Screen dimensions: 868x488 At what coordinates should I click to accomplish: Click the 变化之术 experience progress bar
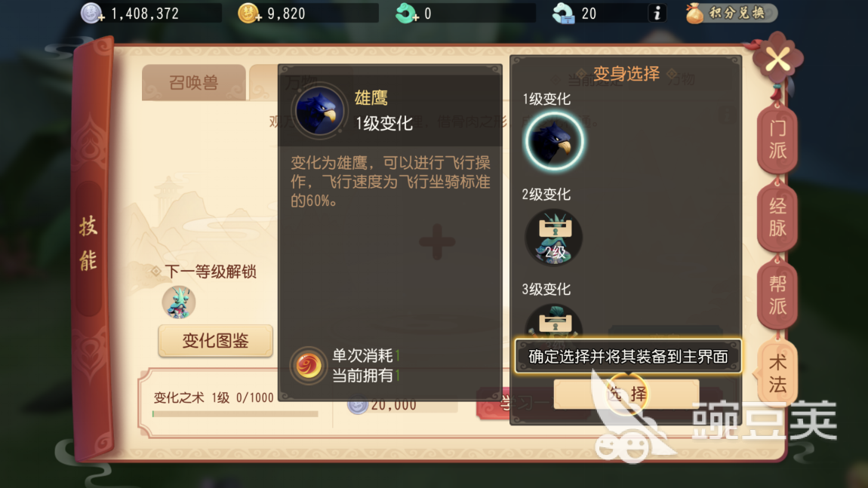click(235, 413)
